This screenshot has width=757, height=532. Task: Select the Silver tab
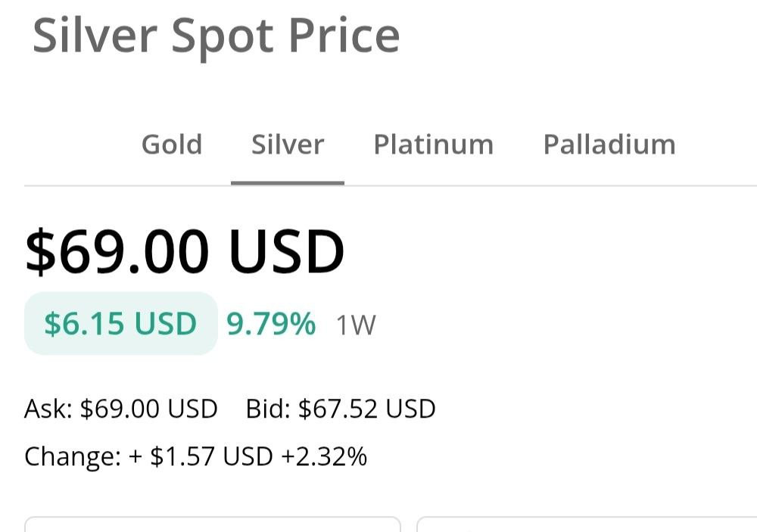[288, 144]
